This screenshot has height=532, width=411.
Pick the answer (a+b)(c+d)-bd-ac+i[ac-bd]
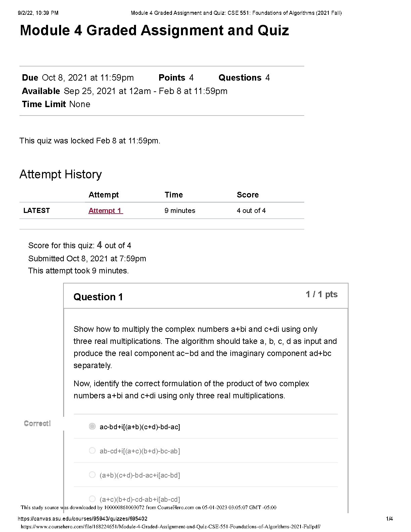coord(92,475)
